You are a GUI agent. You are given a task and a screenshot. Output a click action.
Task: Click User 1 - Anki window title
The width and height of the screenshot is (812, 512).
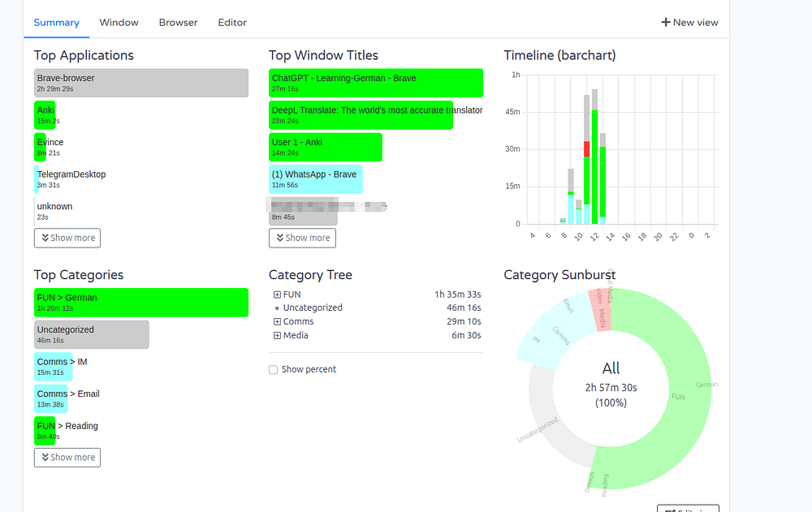pos(326,147)
